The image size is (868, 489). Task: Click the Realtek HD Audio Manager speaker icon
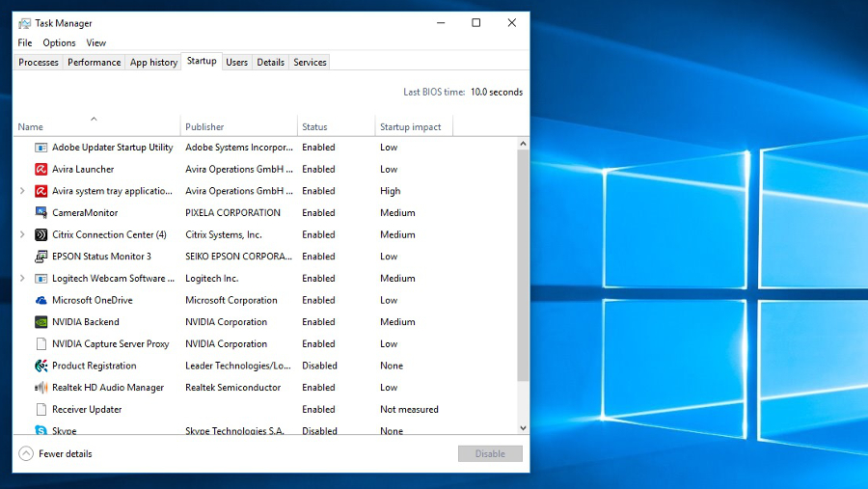point(41,388)
